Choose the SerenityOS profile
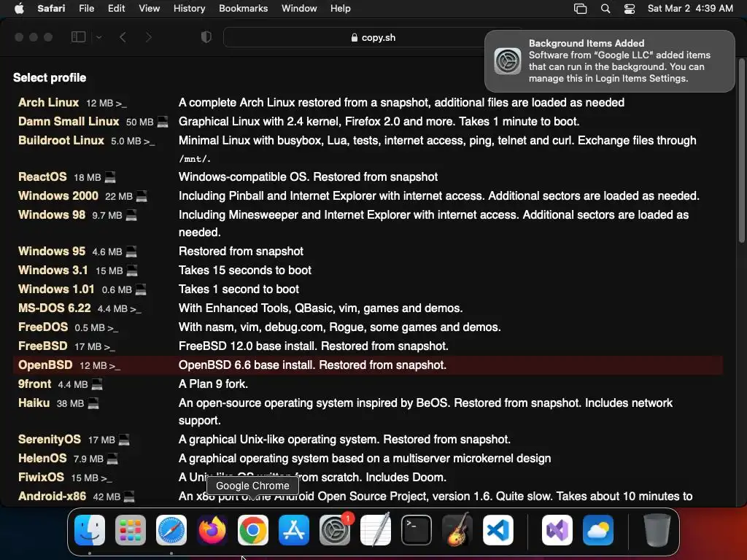 click(x=50, y=439)
